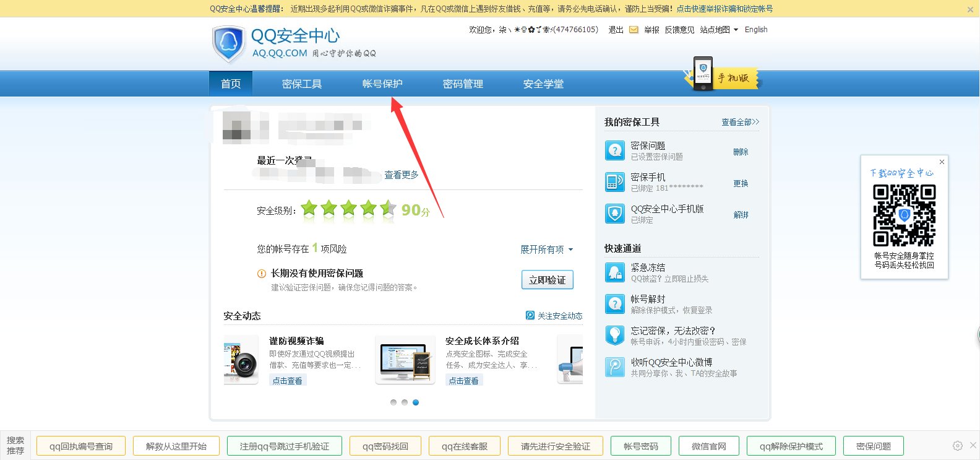
Task: Open the 帐号保护 navigation tab
Action: [382, 84]
